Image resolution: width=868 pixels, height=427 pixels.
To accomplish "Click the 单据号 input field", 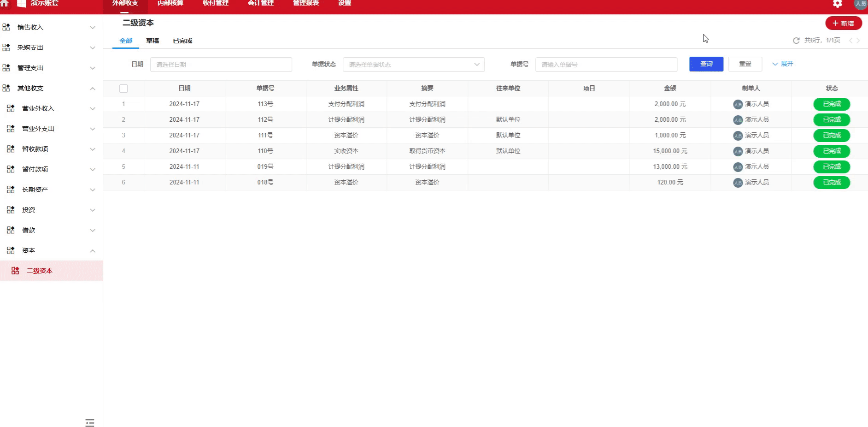I will coord(606,65).
